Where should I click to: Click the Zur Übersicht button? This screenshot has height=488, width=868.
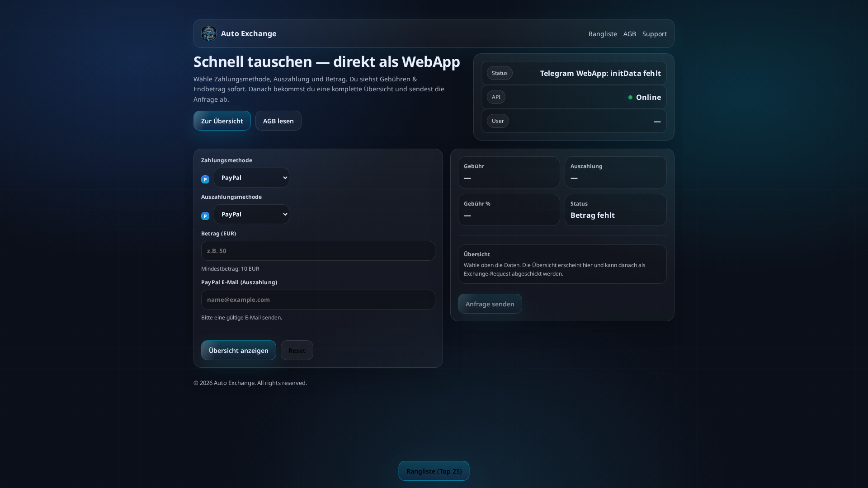222,121
